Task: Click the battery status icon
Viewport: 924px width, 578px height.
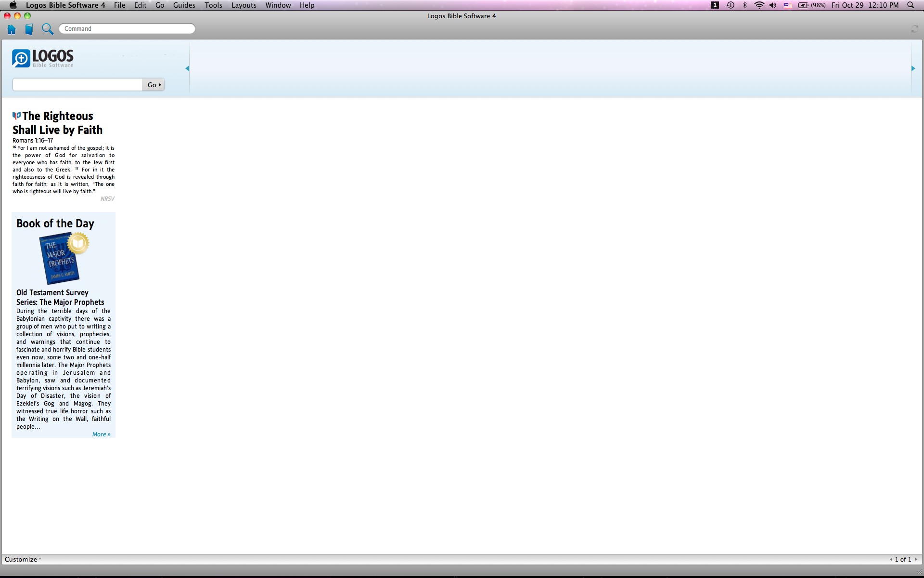Action: (x=811, y=5)
